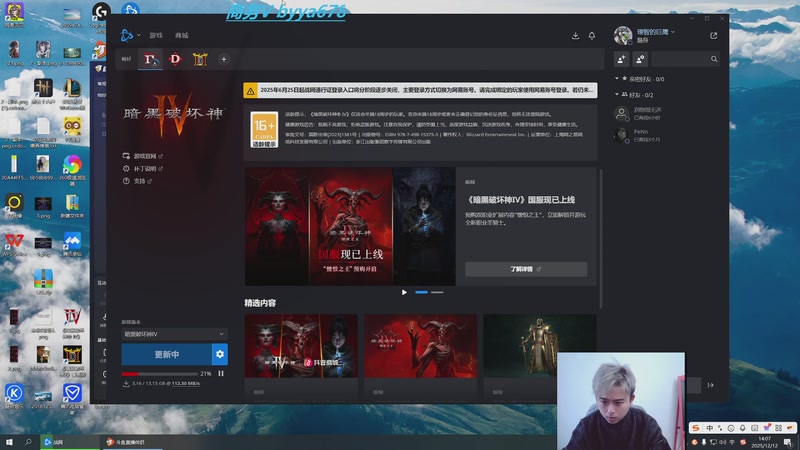Viewport: 800px width, 450px height.
Task: Click the user profile avatar
Action: [x=622, y=35]
